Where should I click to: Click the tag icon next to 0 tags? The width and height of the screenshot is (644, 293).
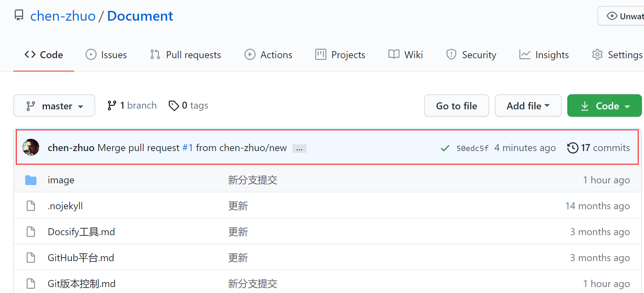tap(174, 105)
